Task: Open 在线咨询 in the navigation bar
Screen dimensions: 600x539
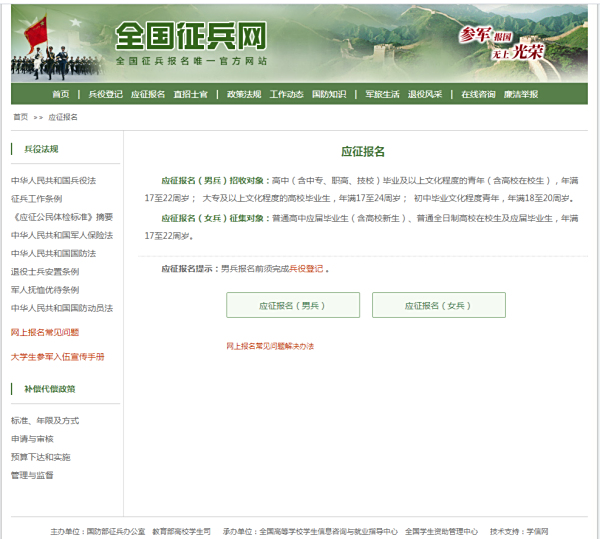Action: click(x=478, y=94)
